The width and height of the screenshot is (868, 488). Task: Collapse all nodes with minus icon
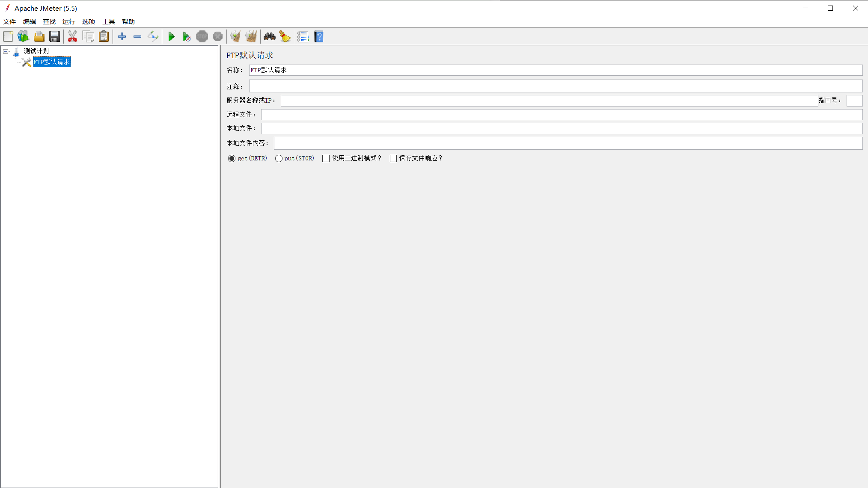(137, 37)
